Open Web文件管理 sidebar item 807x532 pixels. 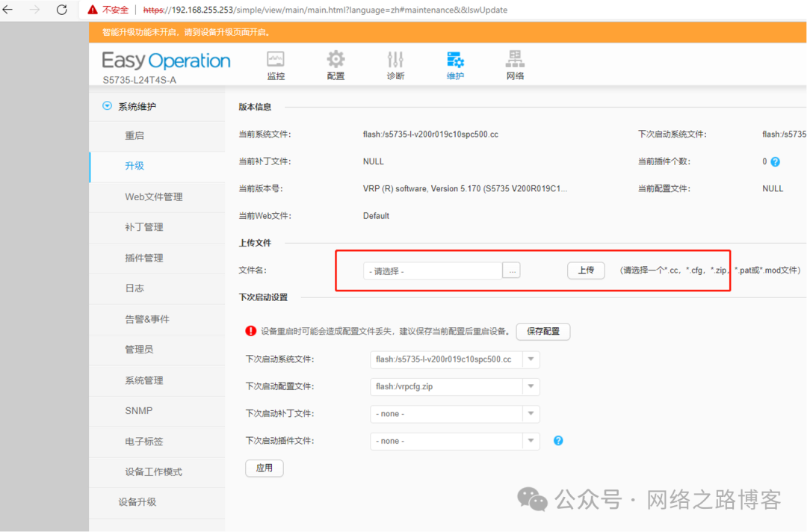153,197
